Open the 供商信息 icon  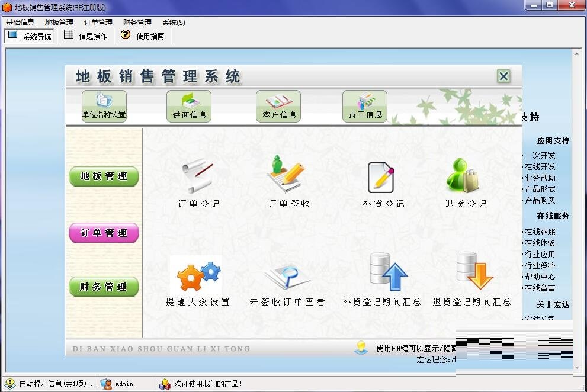coord(188,107)
